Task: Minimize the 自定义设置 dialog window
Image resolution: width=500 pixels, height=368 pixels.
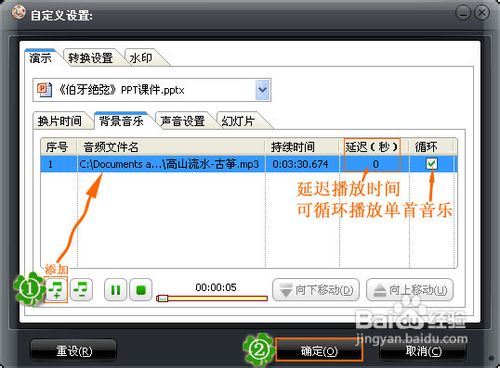Action: (463, 13)
